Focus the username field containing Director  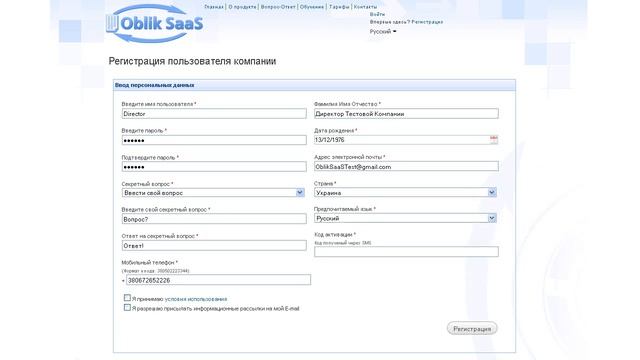214,114
